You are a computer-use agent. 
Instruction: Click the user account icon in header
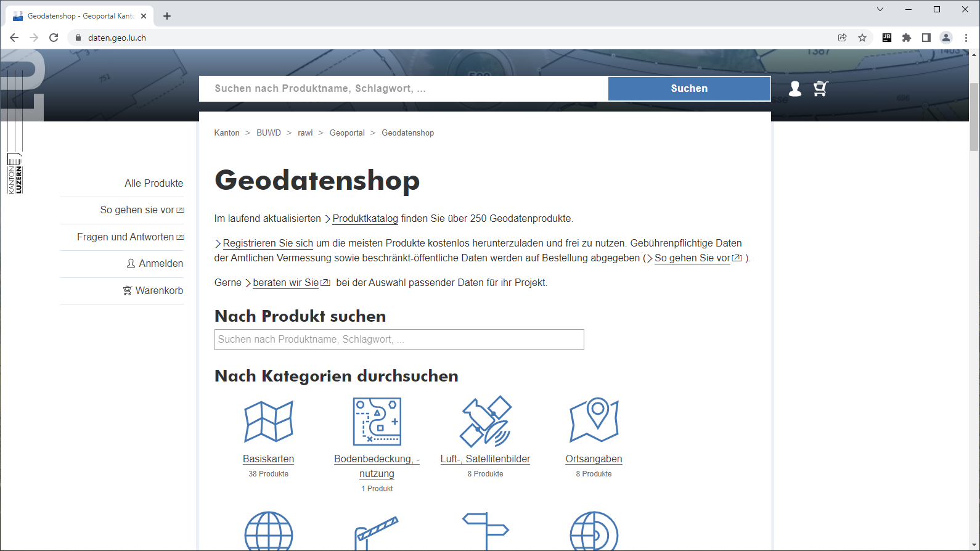point(795,89)
